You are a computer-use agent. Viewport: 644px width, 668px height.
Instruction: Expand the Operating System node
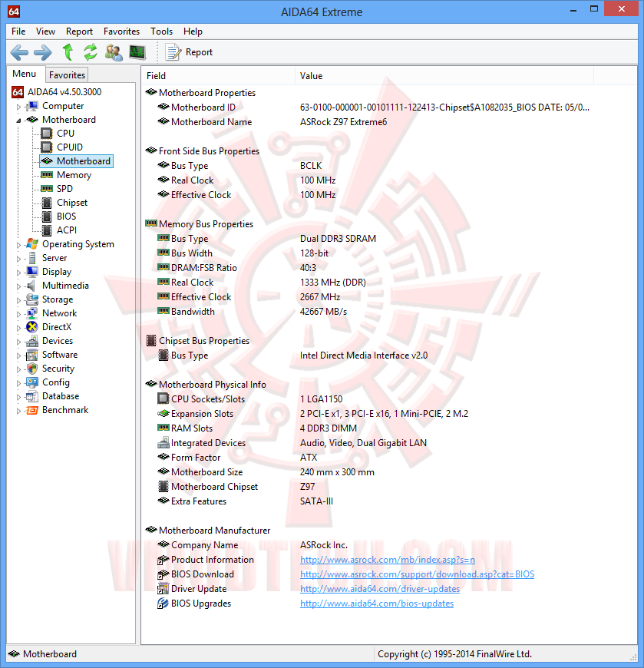[x=18, y=245]
